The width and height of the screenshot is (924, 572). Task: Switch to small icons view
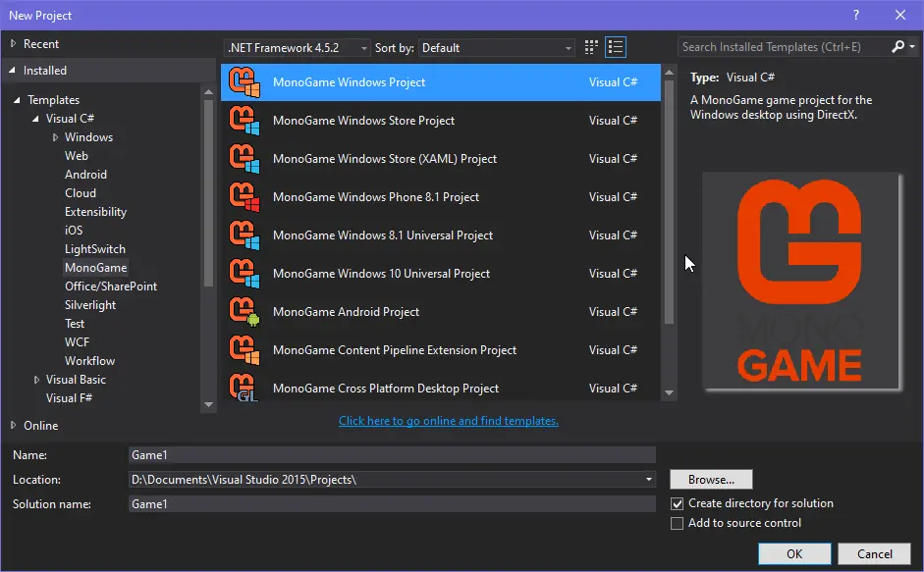591,47
